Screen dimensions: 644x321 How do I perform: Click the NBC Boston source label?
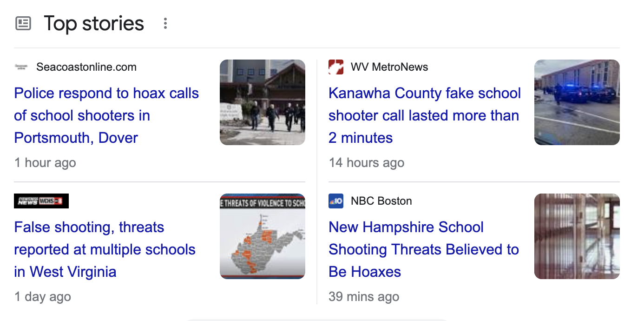[x=381, y=201]
